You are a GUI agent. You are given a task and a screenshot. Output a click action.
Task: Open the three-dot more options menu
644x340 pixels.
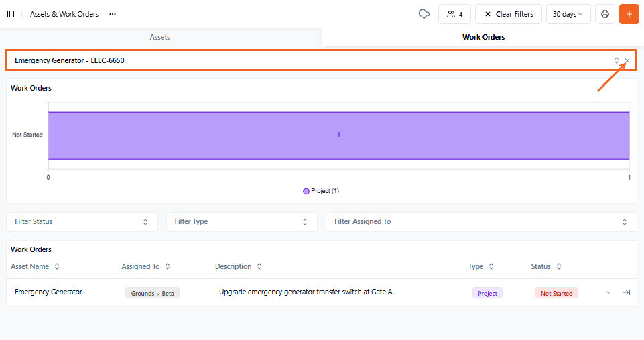click(113, 14)
